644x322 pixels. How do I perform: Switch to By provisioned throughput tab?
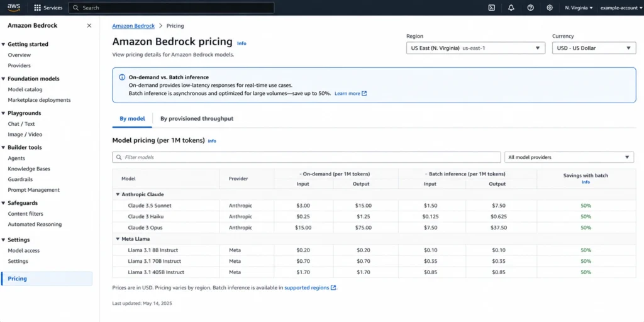point(197,119)
